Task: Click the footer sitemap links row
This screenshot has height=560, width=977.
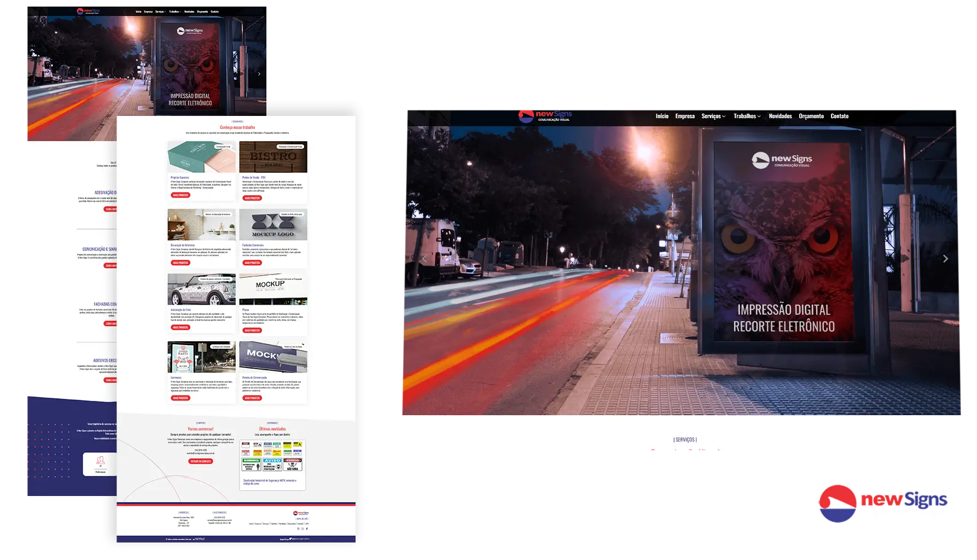Action: pyautogui.click(x=278, y=524)
